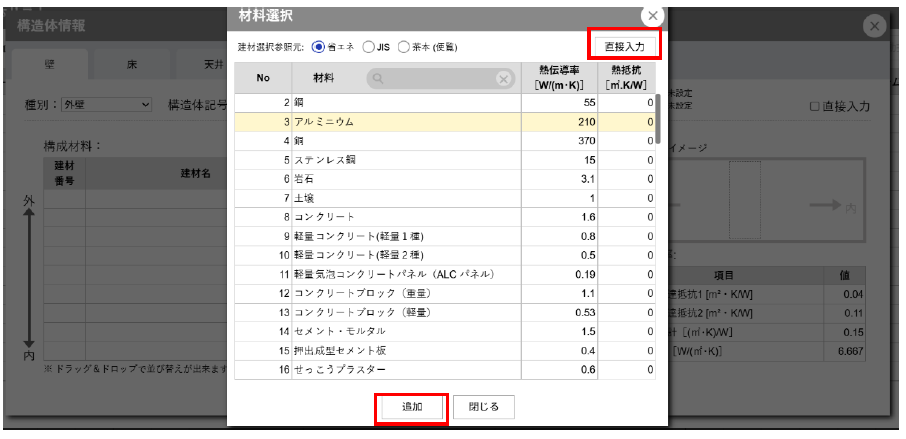906x439 pixels.
Task: Select the JIS radio button
Action: [x=369, y=46]
